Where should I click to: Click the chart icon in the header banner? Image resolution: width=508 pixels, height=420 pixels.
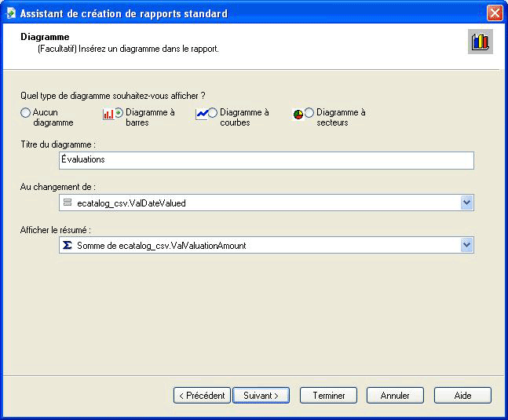tap(480, 42)
